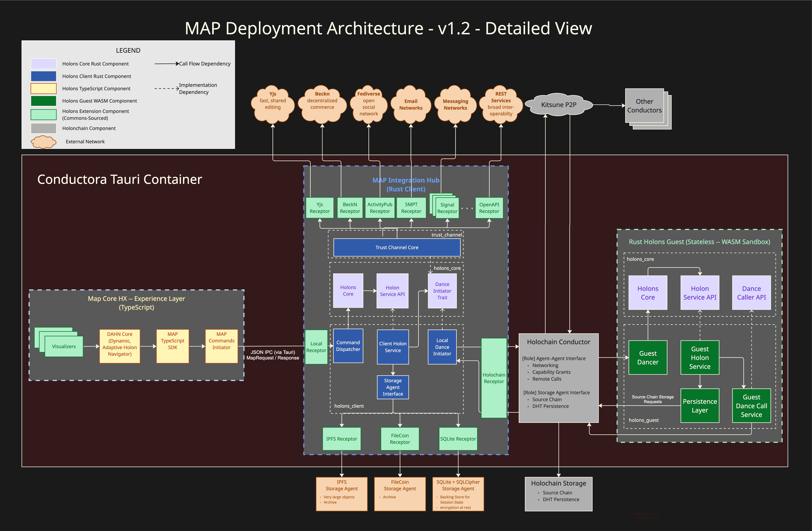Enable the IPFS Receptor component
Screen dimensions: 812x531
click(342, 439)
